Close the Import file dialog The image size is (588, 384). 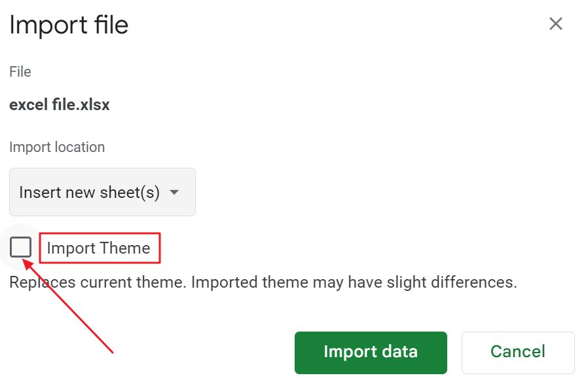(556, 24)
